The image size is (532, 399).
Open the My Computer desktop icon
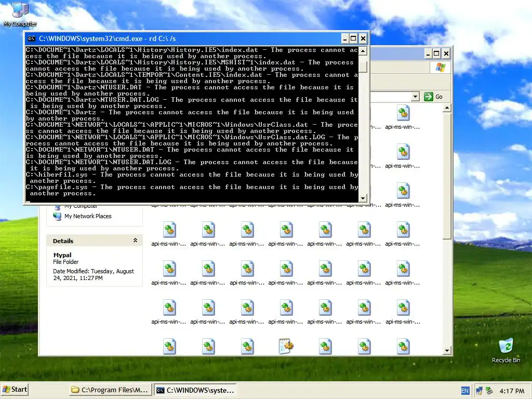[x=20, y=14]
